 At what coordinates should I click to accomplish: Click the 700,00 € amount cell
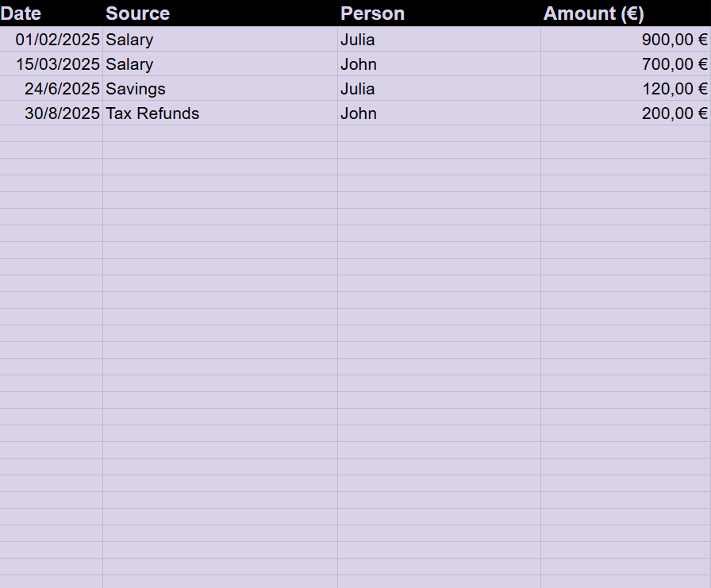(674, 64)
